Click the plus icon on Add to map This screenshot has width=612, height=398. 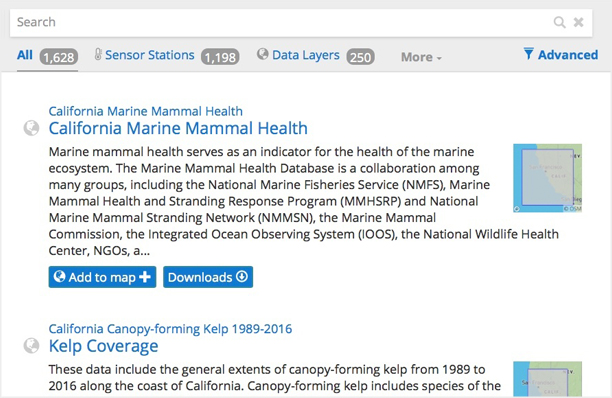[x=145, y=277]
